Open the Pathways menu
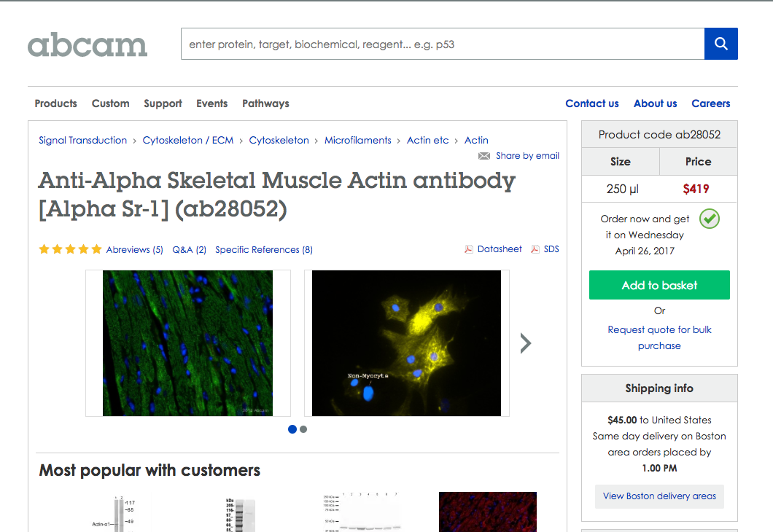The width and height of the screenshot is (773, 532). point(265,103)
